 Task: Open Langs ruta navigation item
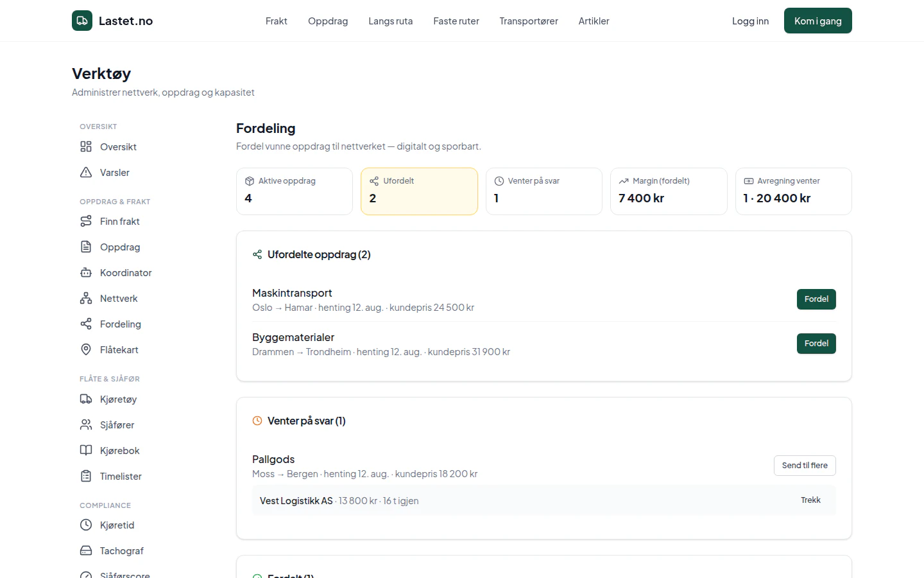click(x=391, y=21)
